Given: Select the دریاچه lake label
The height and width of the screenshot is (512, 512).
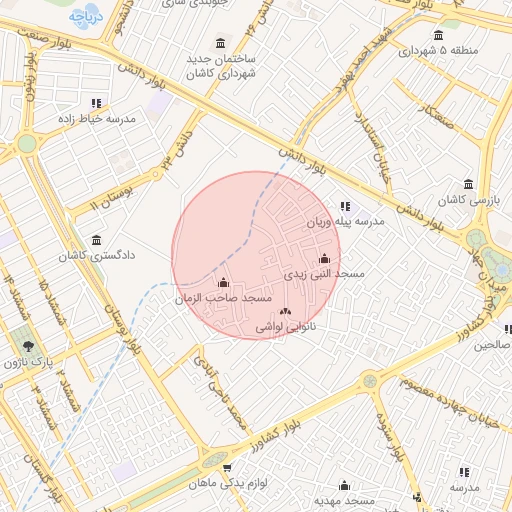Looking at the screenshot, I should pyautogui.click(x=86, y=17).
